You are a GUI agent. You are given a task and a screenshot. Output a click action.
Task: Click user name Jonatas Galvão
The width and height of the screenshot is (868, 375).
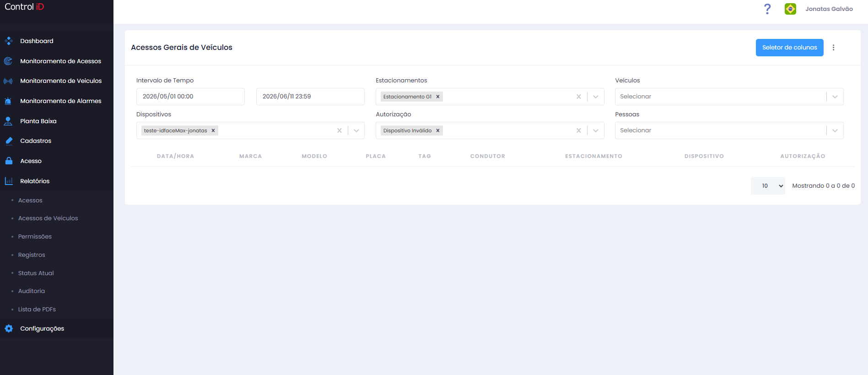pyautogui.click(x=829, y=9)
